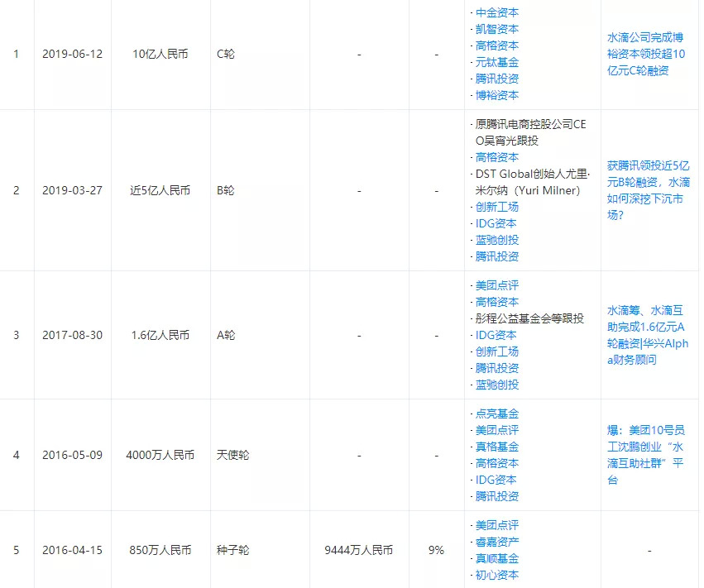Click IDG资本 in the A轮 row

coord(496,335)
